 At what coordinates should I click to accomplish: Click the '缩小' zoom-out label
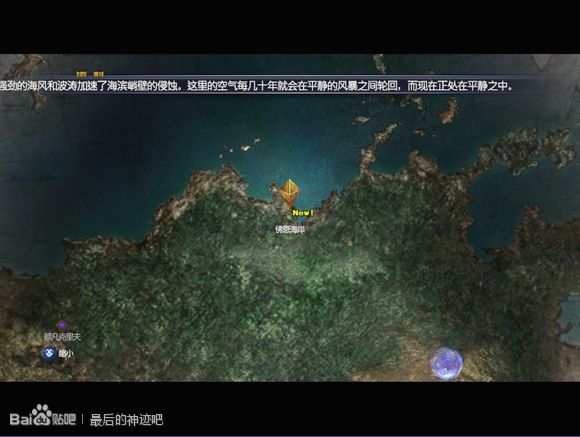(x=66, y=353)
